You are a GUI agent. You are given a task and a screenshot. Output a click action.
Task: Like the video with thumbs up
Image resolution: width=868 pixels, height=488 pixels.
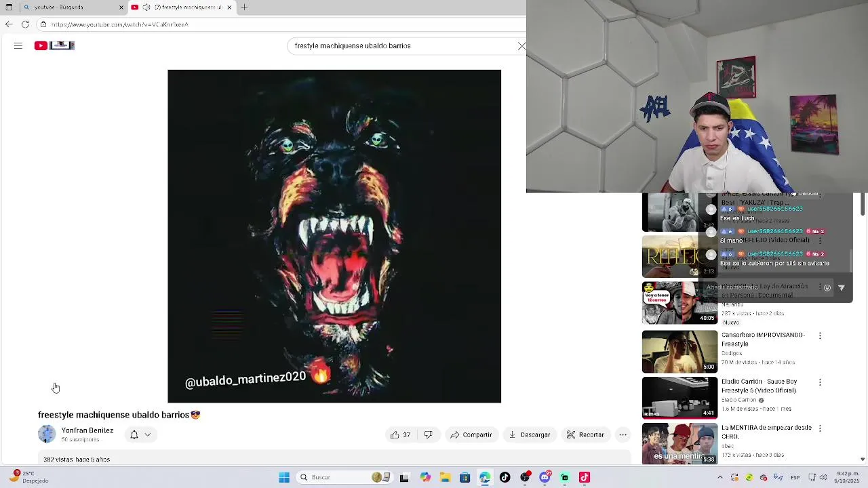tap(400, 435)
